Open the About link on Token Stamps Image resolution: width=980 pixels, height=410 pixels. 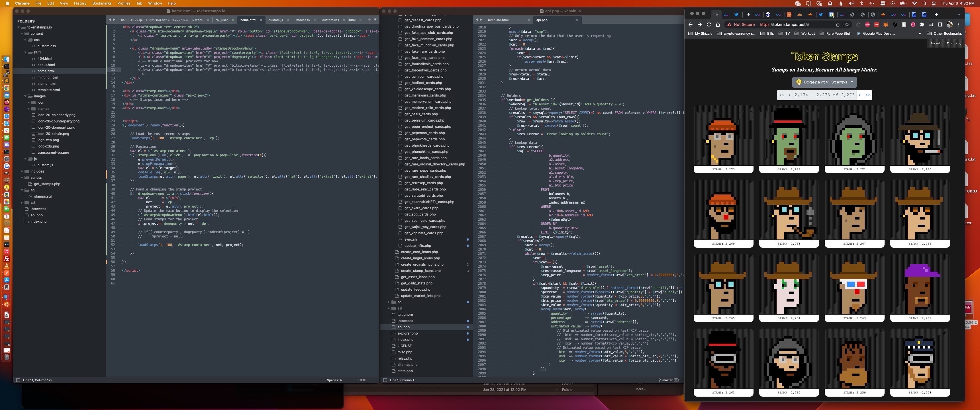click(x=936, y=43)
